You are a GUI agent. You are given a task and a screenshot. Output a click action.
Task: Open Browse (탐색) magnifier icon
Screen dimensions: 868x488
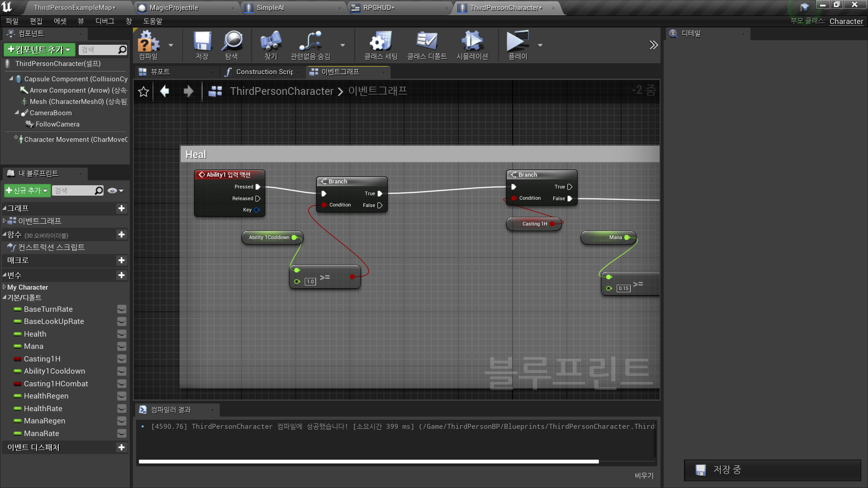click(232, 42)
